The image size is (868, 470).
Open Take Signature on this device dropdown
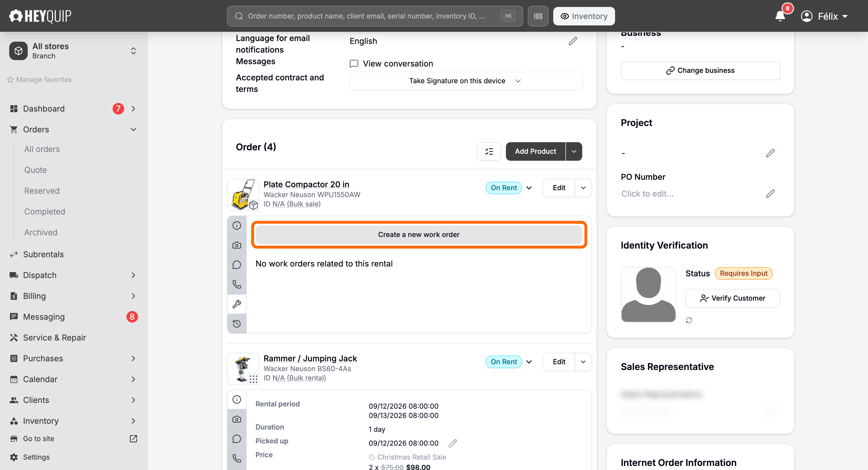point(466,81)
